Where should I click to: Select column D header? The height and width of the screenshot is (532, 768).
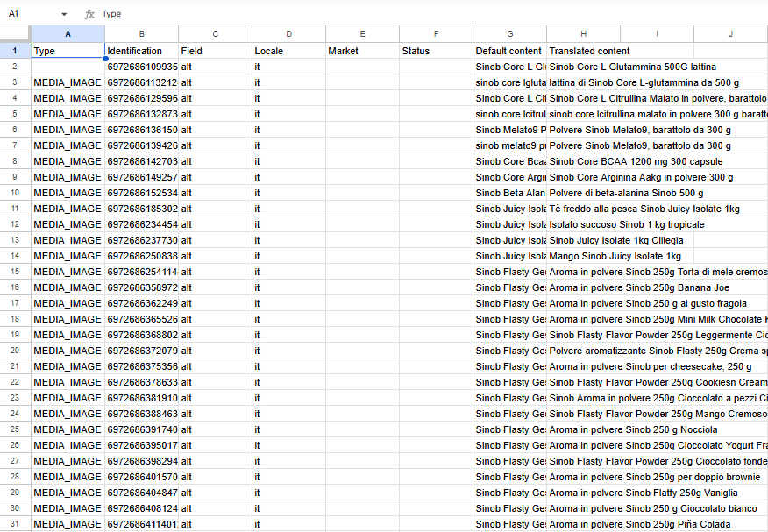click(x=289, y=34)
